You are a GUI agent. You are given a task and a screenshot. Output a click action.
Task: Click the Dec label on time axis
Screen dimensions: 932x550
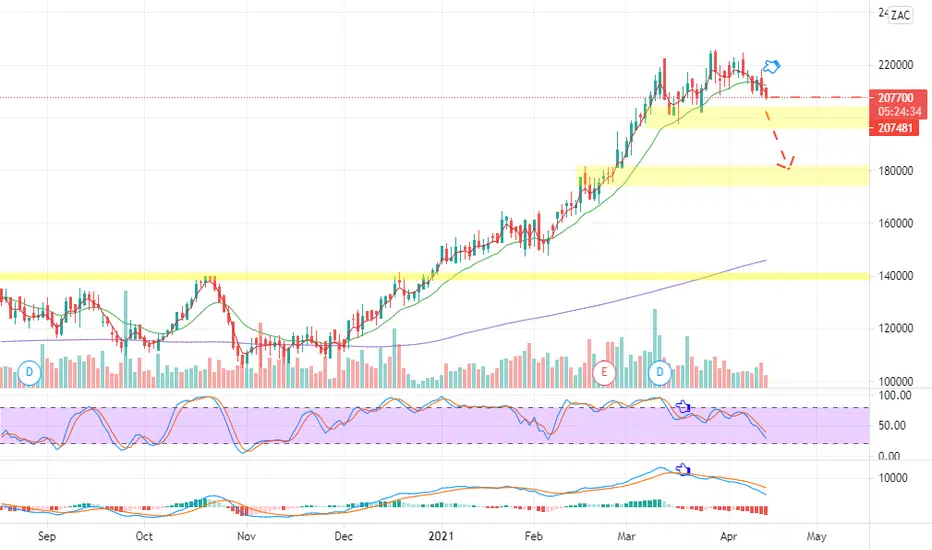tap(344, 536)
